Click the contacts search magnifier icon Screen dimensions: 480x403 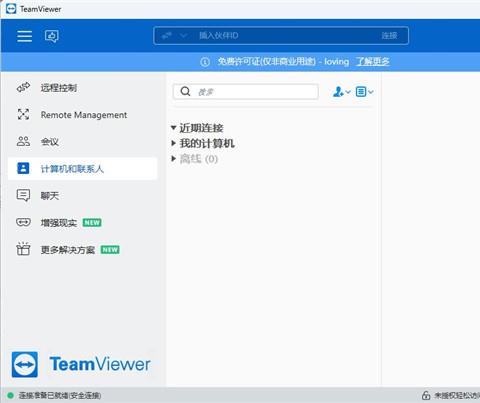pos(185,91)
